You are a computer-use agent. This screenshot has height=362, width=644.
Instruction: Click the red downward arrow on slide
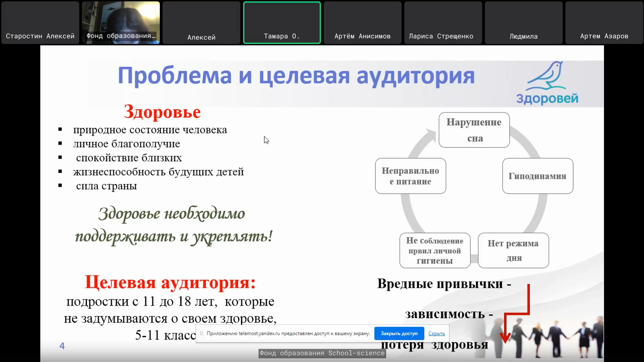pos(505,336)
